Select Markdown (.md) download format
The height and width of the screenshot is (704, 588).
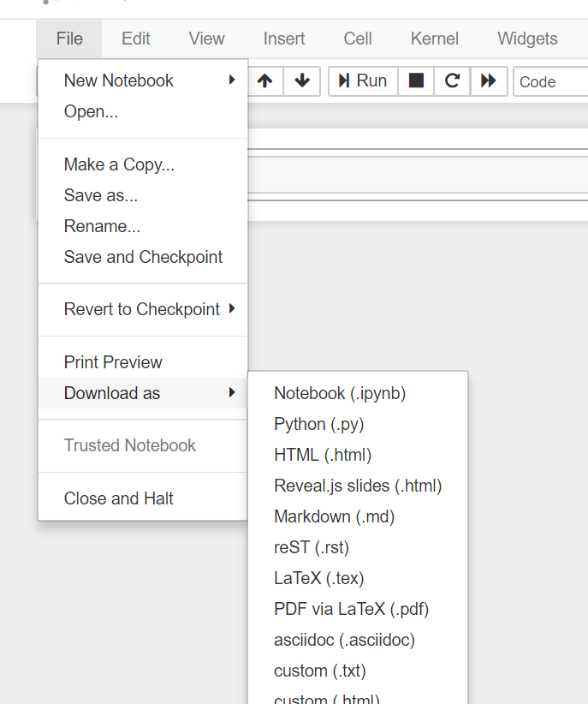(334, 516)
